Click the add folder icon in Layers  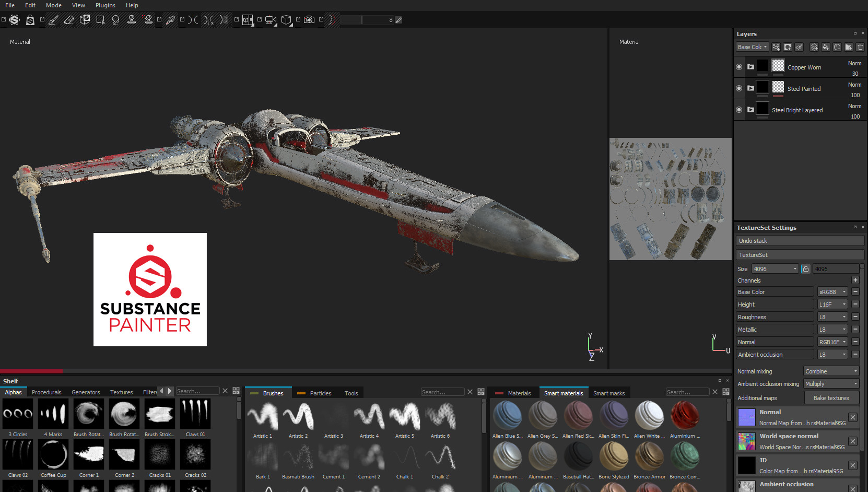click(x=849, y=47)
